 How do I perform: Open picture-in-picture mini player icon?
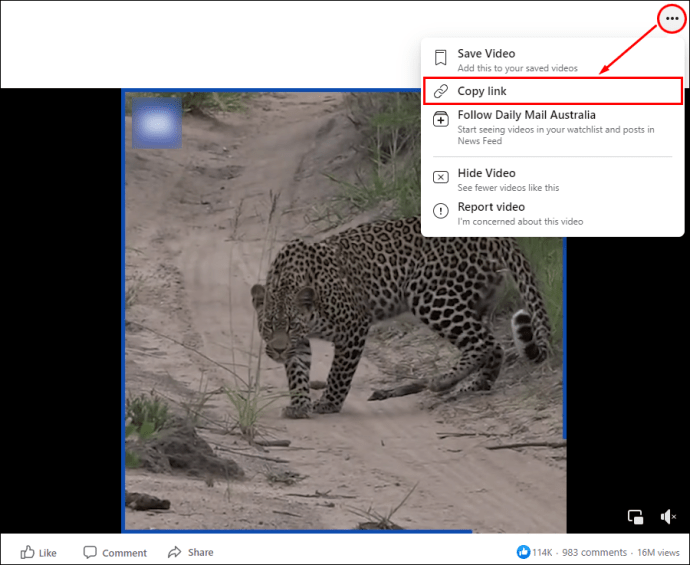635,517
